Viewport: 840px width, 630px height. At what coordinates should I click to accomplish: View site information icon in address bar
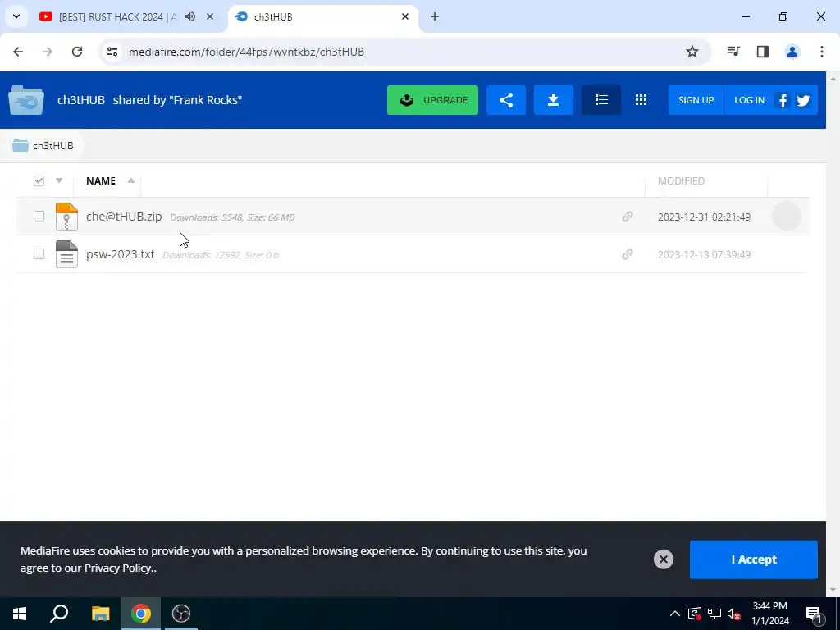[112, 52]
